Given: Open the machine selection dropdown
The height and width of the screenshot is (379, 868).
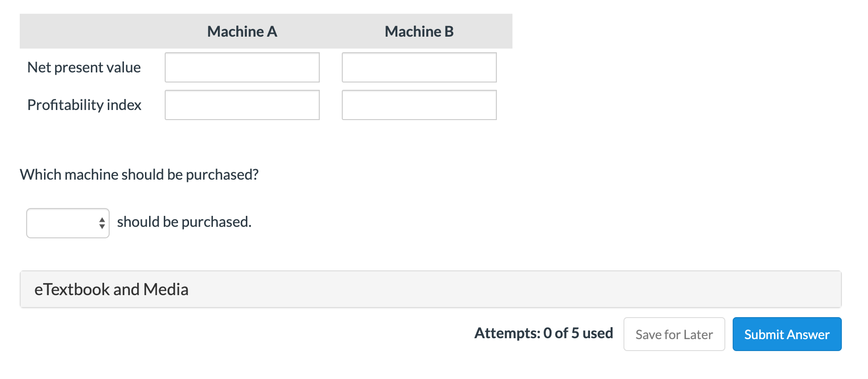Looking at the screenshot, I should point(67,223).
